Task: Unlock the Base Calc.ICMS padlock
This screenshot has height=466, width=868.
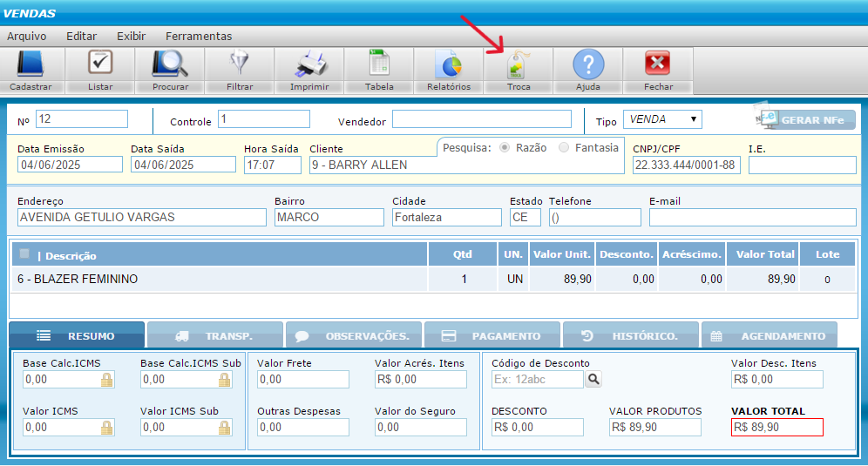Action: (107, 380)
